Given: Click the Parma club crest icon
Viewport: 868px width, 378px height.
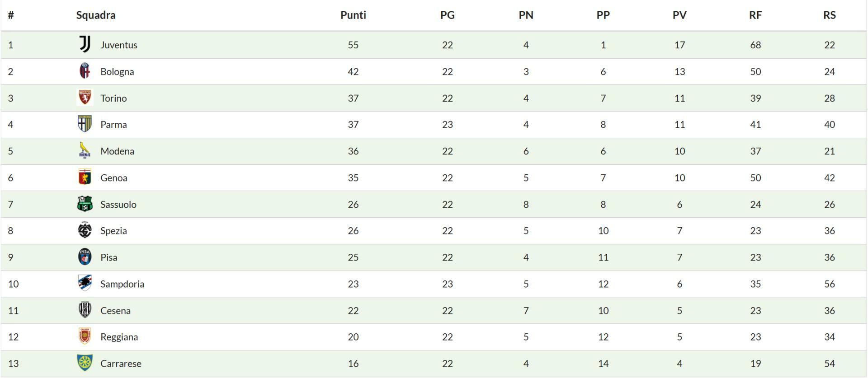Looking at the screenshot, I should (85, 124).
